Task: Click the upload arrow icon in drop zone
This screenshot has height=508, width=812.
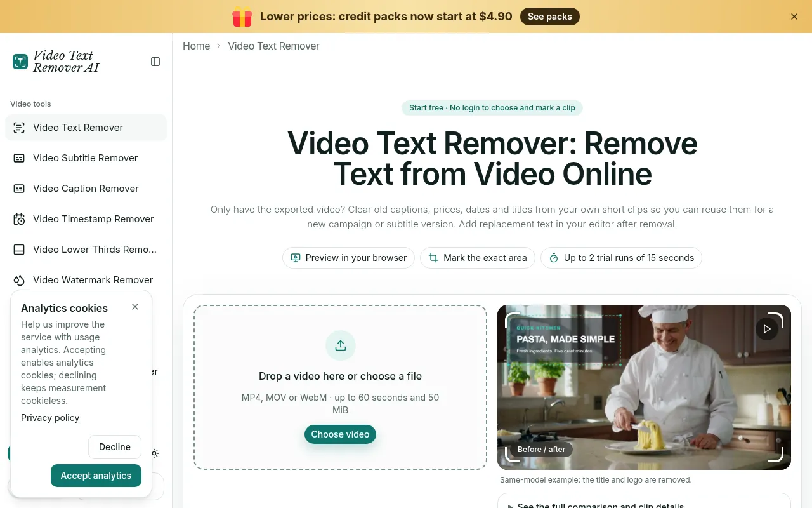Action: pyautogui.click(x=341, y=345)
